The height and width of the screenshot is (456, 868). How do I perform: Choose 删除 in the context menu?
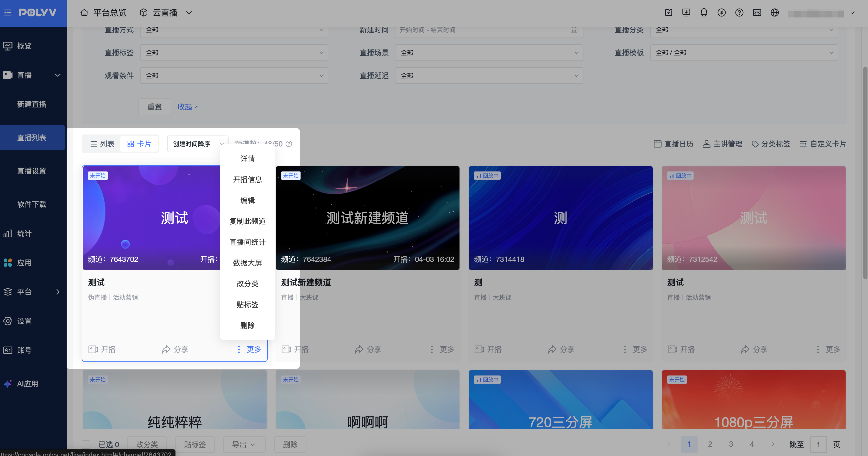[247, 325]
